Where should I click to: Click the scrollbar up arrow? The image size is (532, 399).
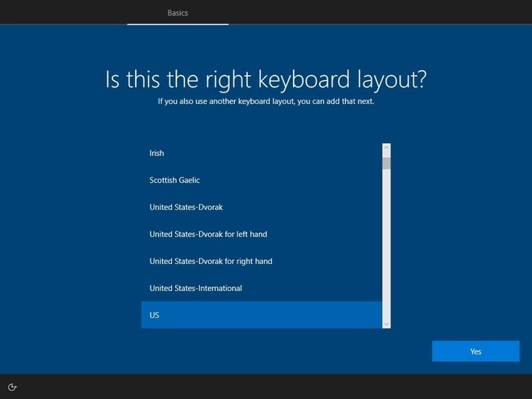point(386,147)
